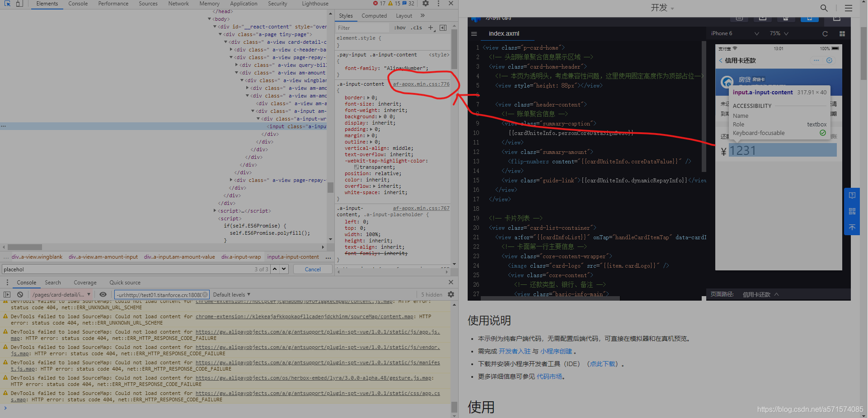Cancel the Elements search

pos(313,269)
